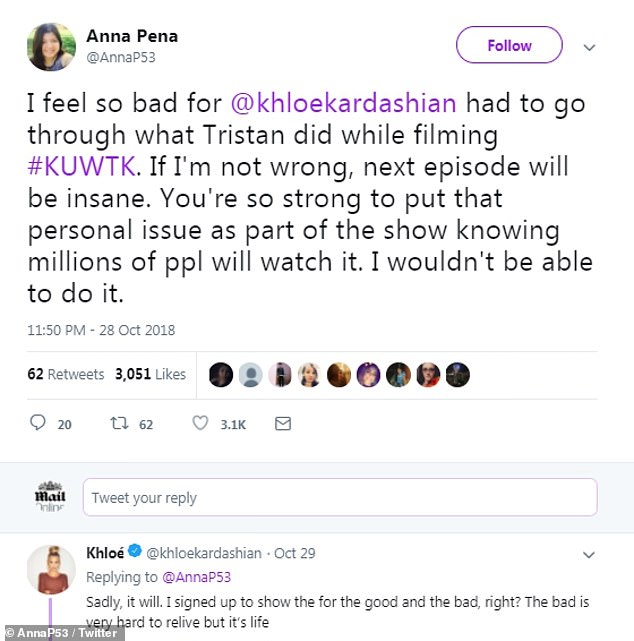The width and height of the screenshot is (634, 641).
Task: Click the reply speech bubble icon
Action: (39, 424)
